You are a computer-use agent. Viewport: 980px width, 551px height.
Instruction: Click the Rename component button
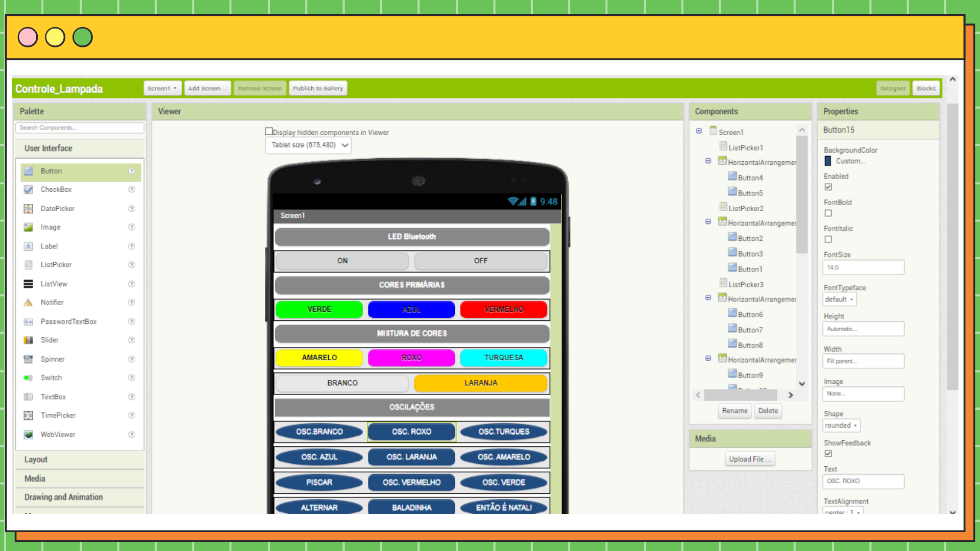click(734, 411)
